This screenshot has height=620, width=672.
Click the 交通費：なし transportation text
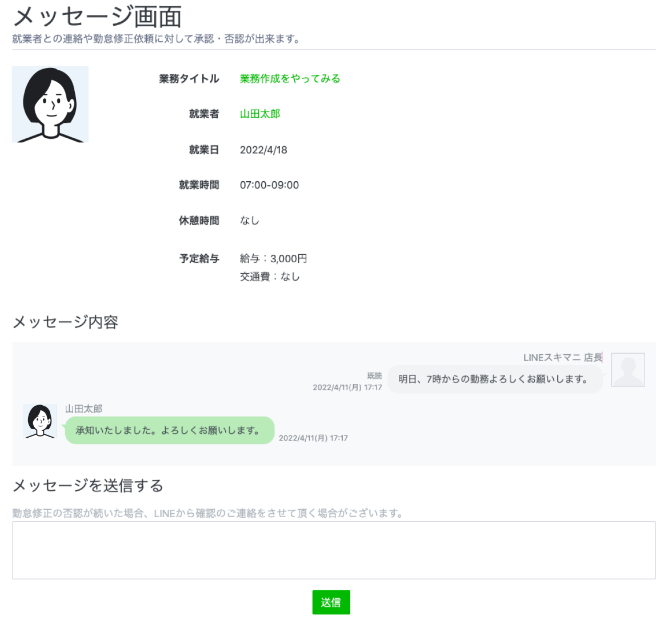tap(269, 277)
